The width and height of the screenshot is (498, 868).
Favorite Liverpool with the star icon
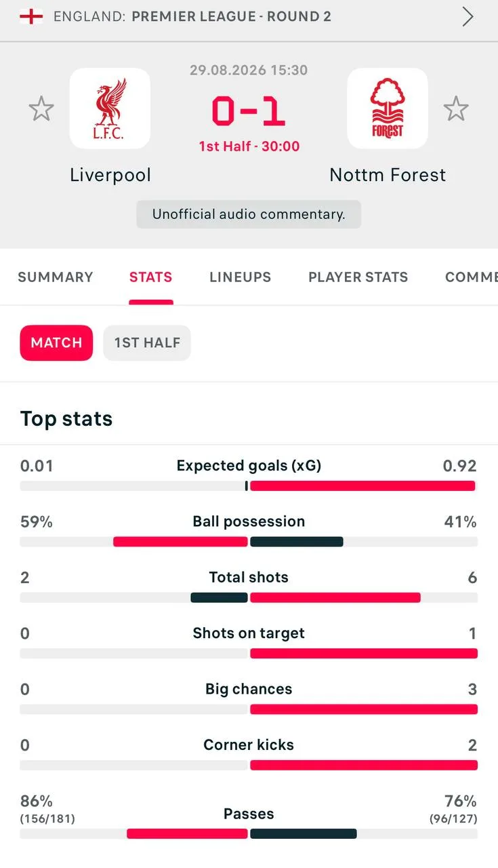(x=41, y=108)
